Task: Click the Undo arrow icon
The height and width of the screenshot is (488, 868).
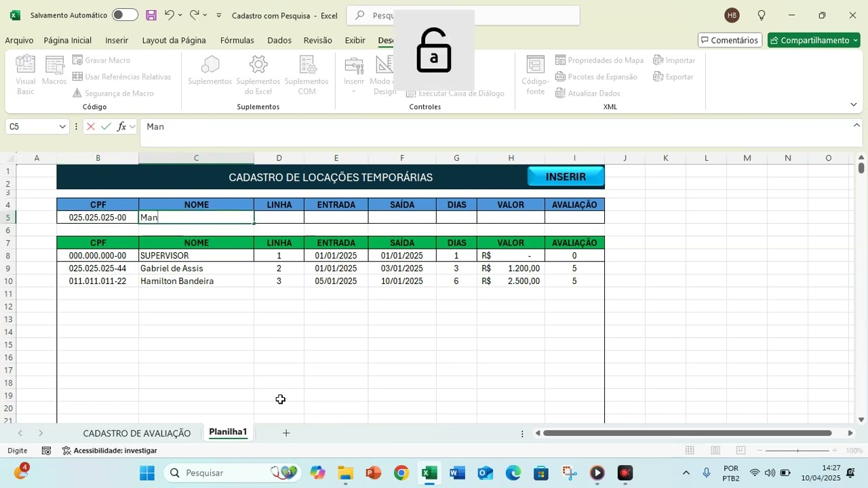Action: coord(170,15)
